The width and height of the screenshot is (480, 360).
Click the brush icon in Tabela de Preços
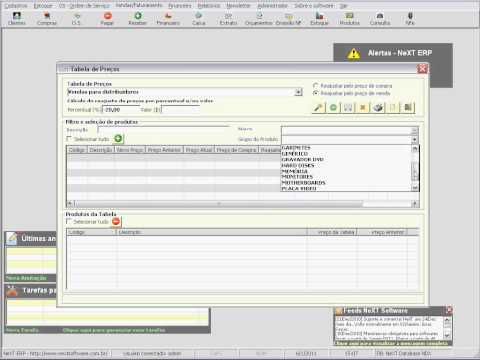coord(319,108)
